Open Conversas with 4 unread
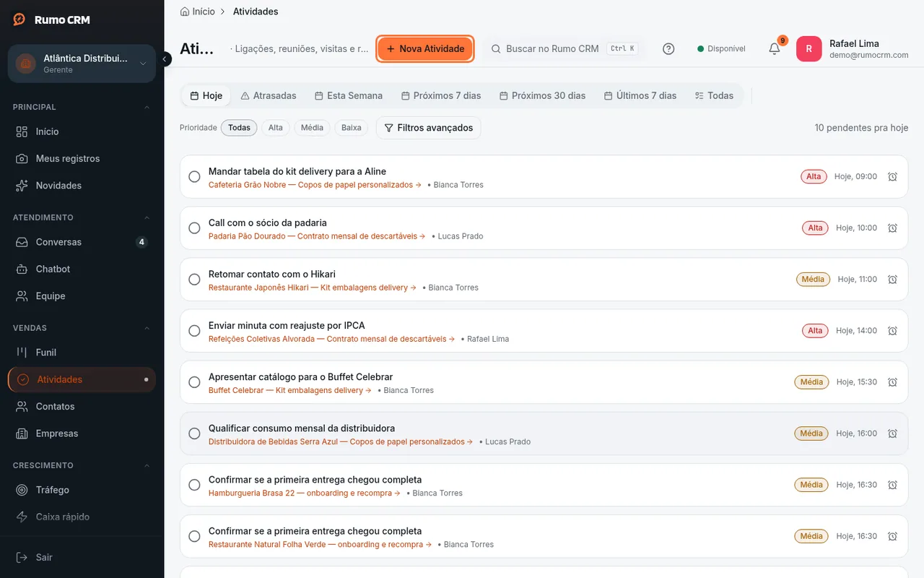This screenshot has width=924, height=578. (82, 242)
